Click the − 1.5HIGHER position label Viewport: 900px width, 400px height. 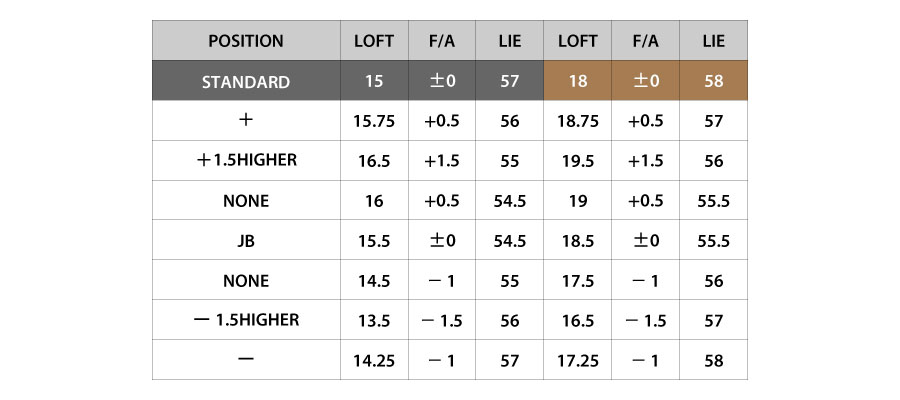[245, 321]
